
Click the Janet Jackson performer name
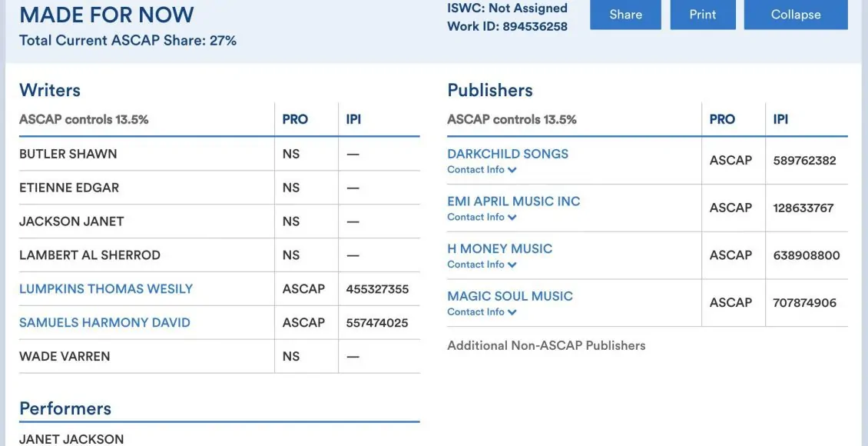(x=71, y=439)
